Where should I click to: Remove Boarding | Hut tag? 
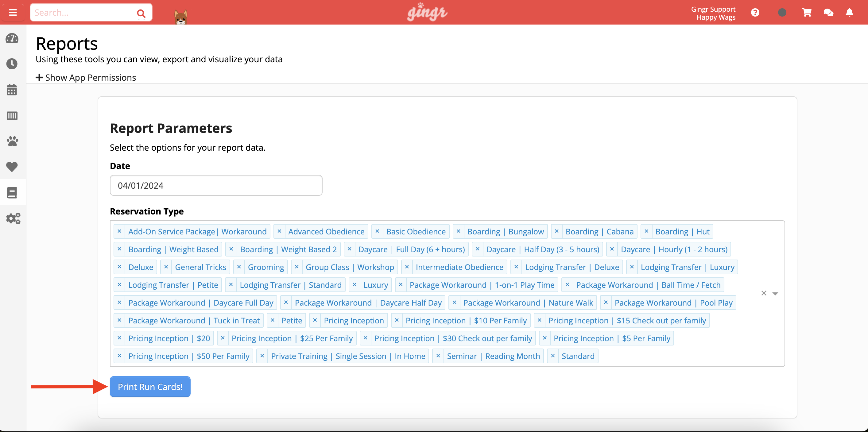pyautogui.click(x=646, y=231)
